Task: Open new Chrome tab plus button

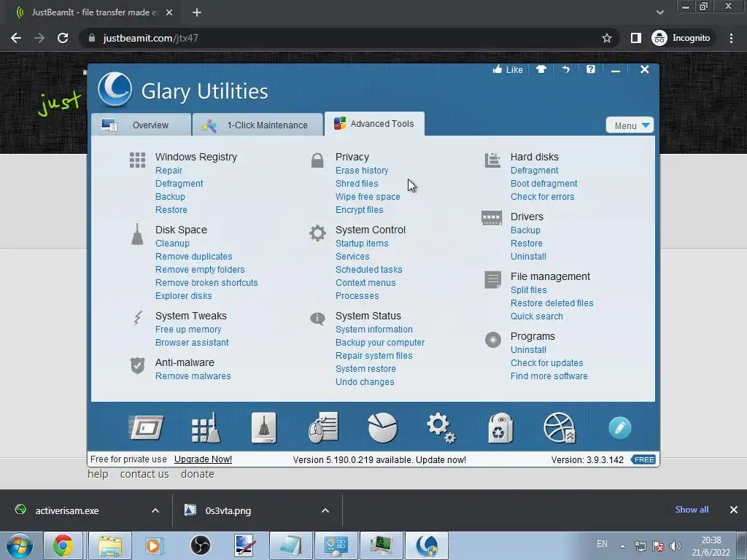Action: coord(197,13)
